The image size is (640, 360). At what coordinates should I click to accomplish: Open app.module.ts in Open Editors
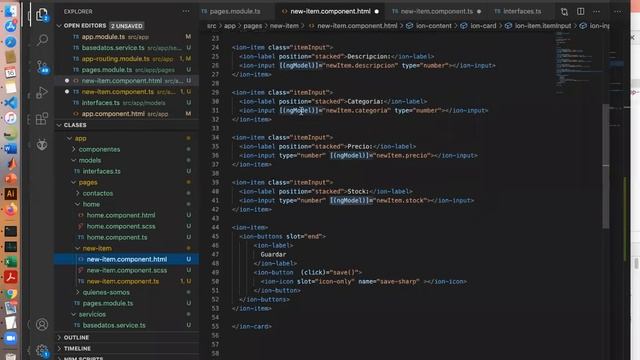click(127, 37)
